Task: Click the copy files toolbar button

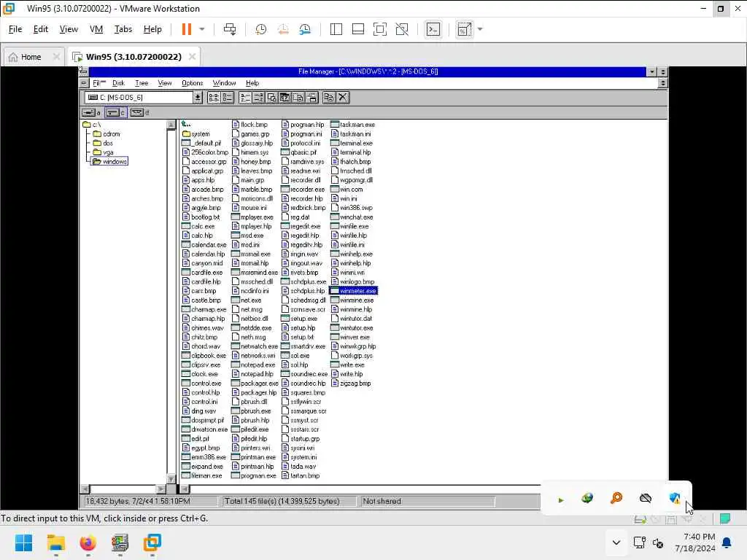Action: 329,98
